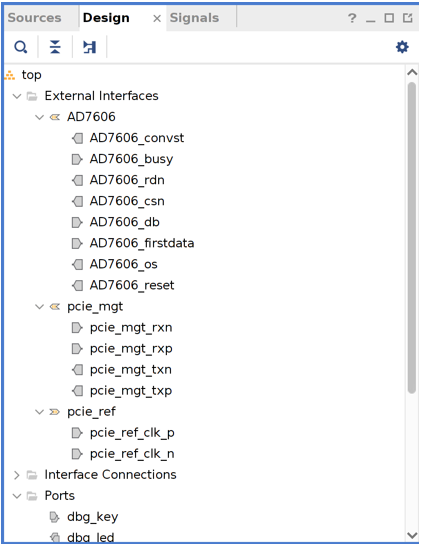Open the settings gear icon

402,47
